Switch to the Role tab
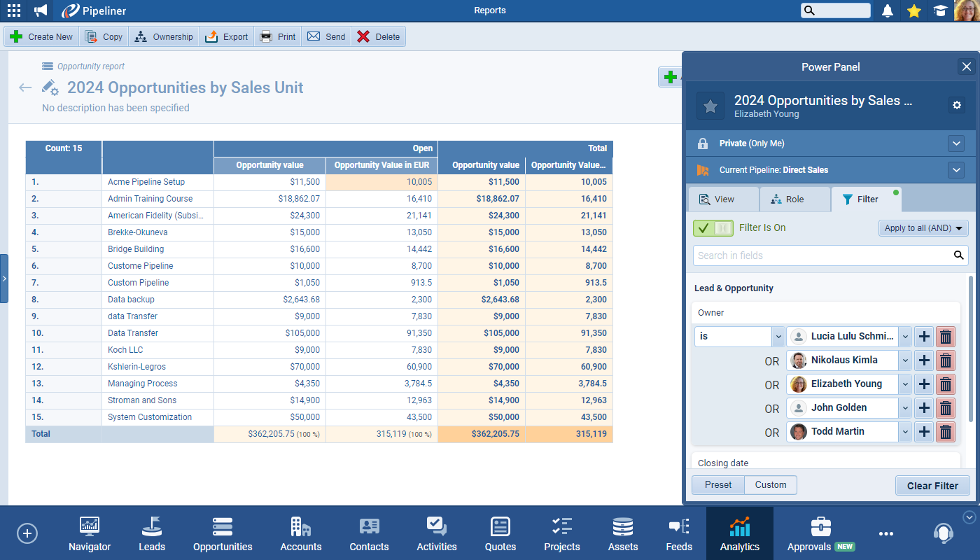The height and width of the screenshot is (560, 980). click(794, 199)
